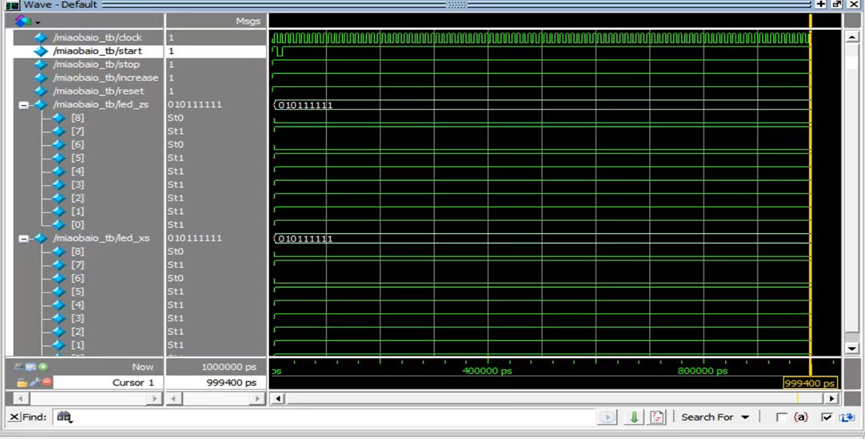Click the match-case (a) icon
This screenshot has width=865, height=439.
801,417
